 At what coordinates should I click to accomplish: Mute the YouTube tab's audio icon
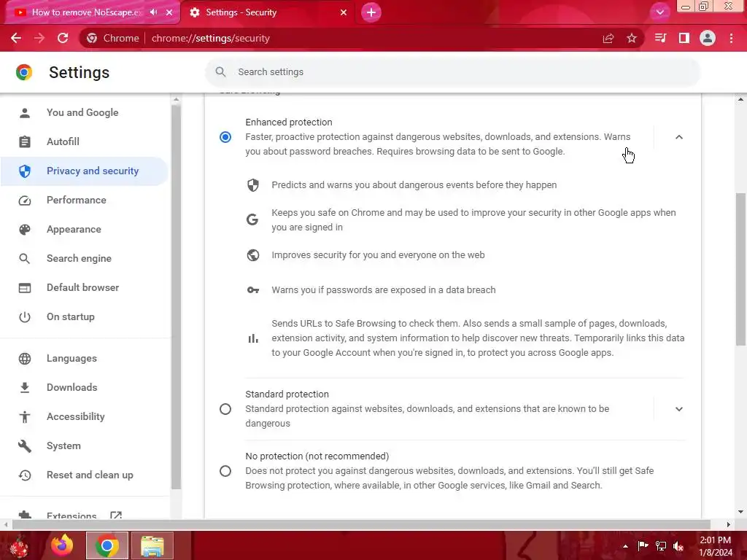[x=153, y=12]
